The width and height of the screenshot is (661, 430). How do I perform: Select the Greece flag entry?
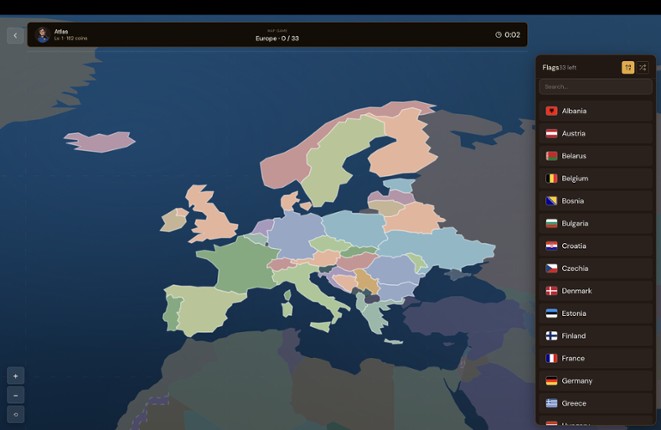[x=595, y=403]
